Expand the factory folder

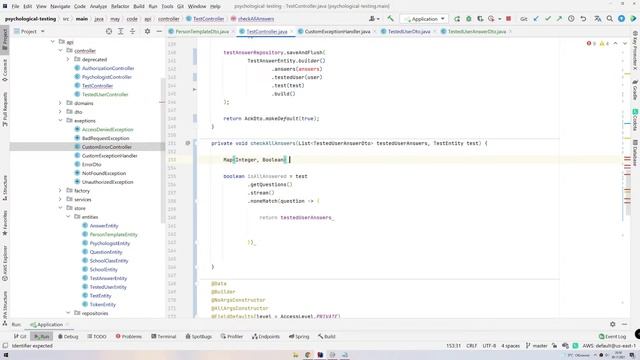pos(60,191)
